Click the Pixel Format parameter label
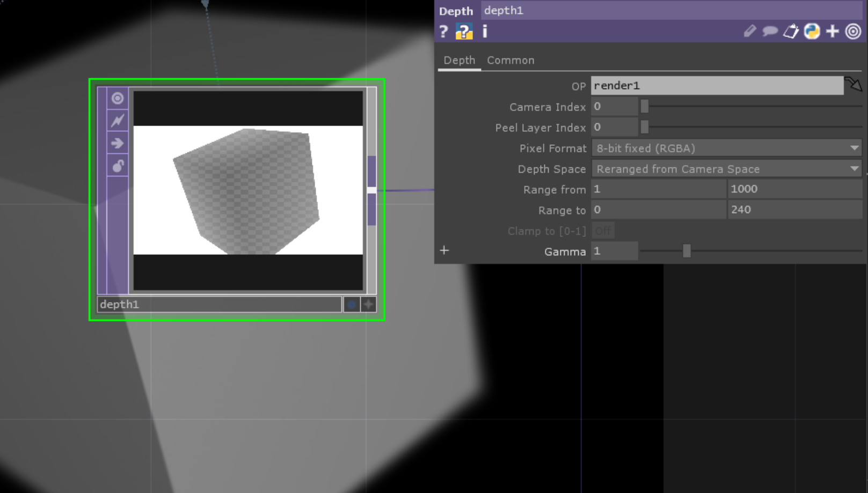 coord(552,148)
